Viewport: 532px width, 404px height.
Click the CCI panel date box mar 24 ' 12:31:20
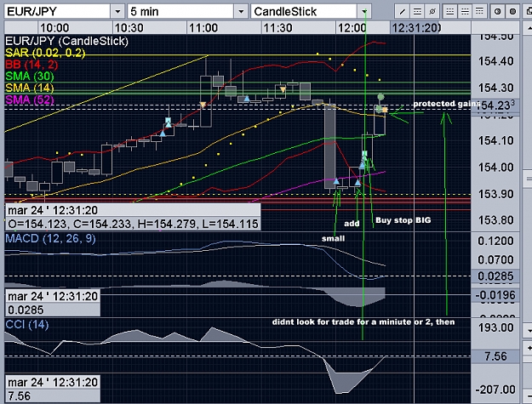point(53,382)
